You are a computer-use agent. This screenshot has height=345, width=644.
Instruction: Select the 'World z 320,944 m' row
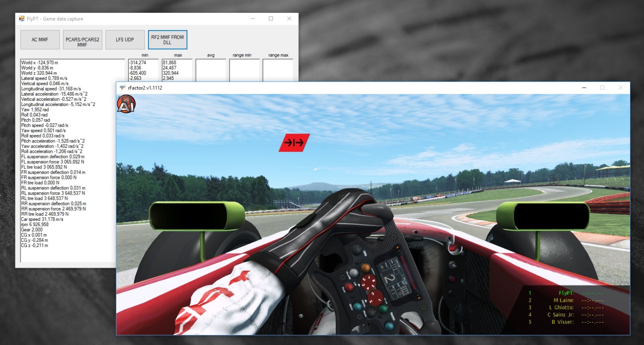click(x=39, y=73)
